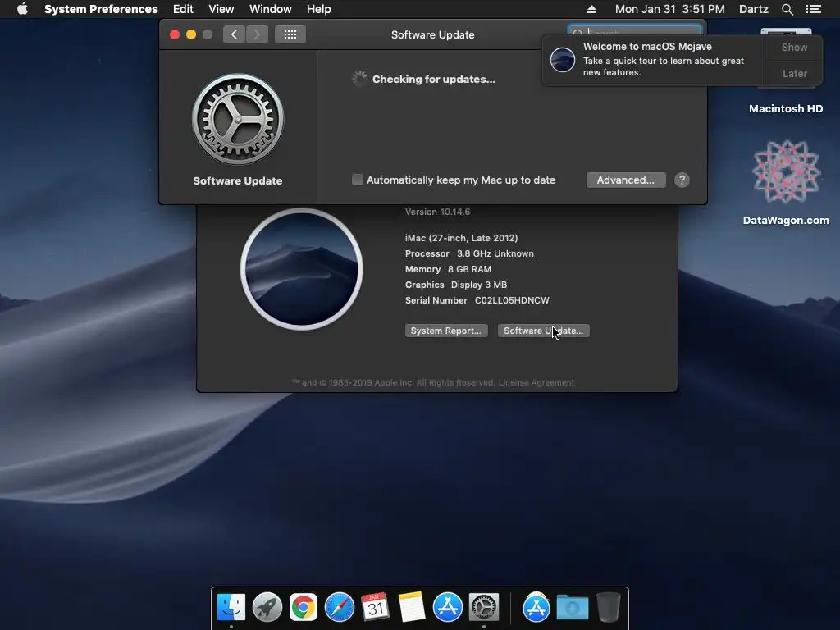Open the System Preferences menu
This screenshot has width=840, height=630.
point(101,9)
